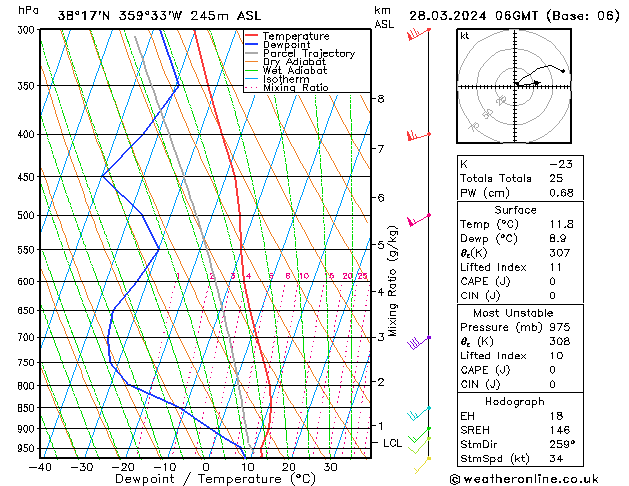Open the weatheronline.co.uk copyright link

(x=524, y=479)
